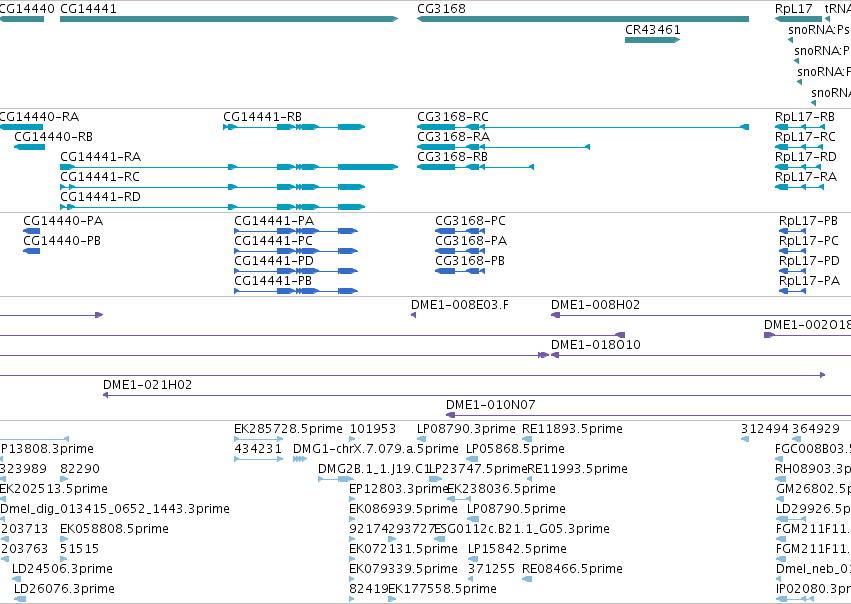Select the DME1-010N07 clone

click(x=649, y=415)
